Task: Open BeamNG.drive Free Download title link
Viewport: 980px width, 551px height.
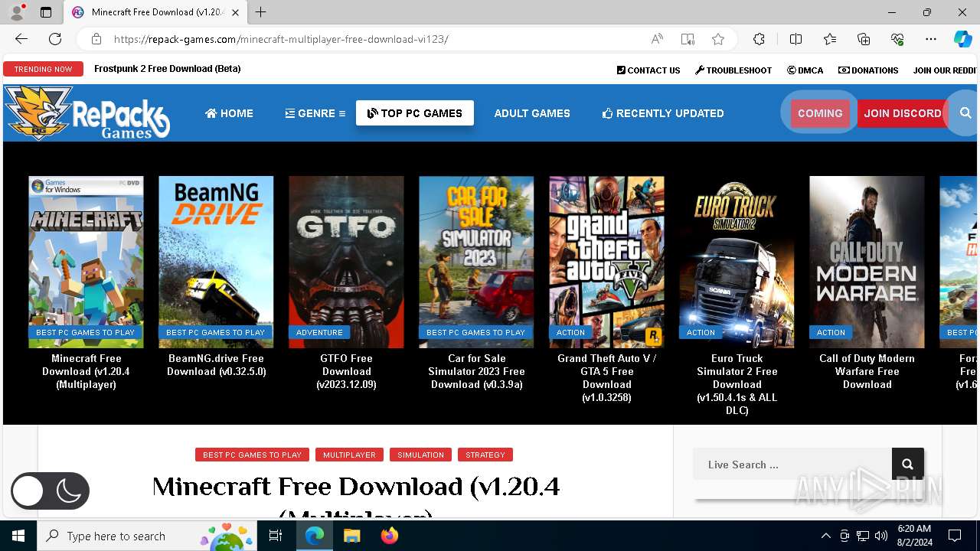Action: pyautogui.click(x=216, y=365)
